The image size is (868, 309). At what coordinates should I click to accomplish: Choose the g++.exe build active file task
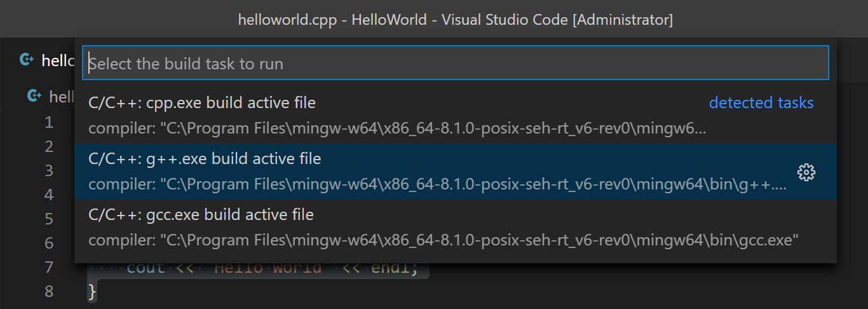pyautogui.click(x=455, y=172)
